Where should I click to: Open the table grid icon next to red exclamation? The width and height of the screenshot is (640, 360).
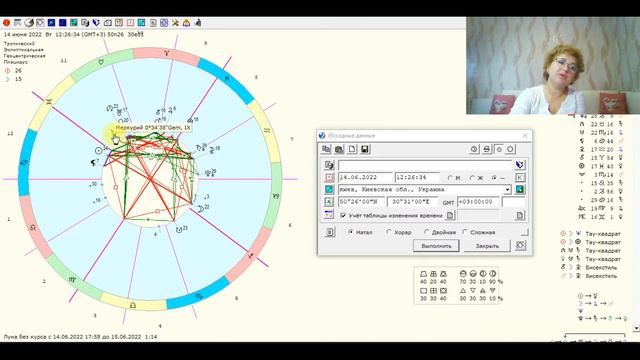click(x=18, y=23)
